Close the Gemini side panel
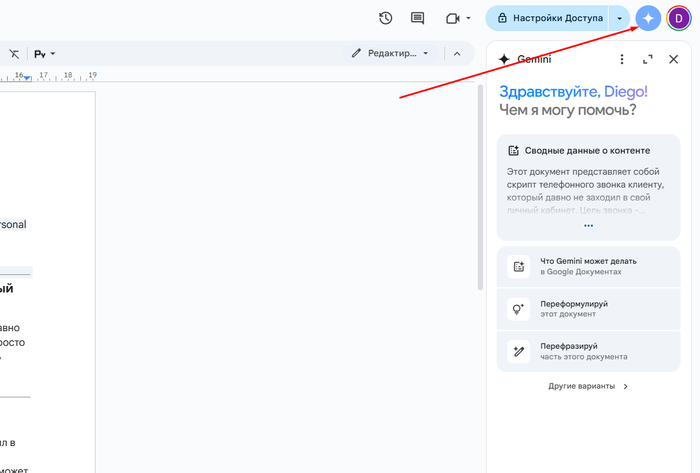The image size is (700, 473). 674,59
